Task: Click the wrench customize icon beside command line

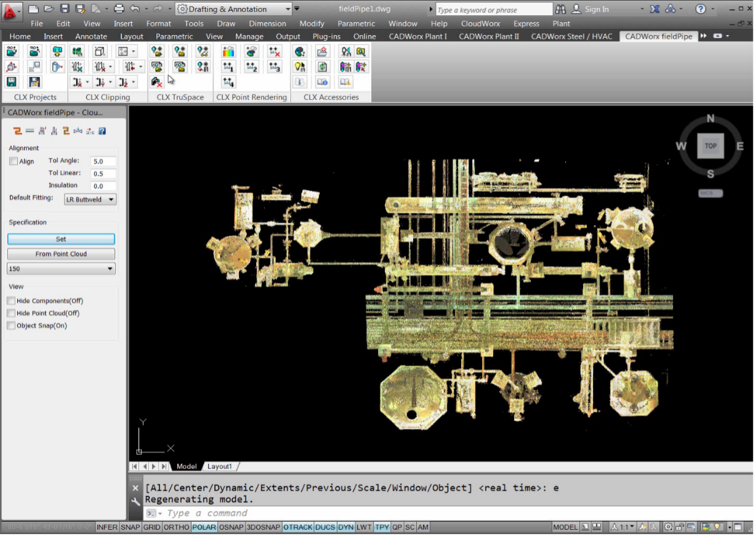Action: (x=136, y=501)
